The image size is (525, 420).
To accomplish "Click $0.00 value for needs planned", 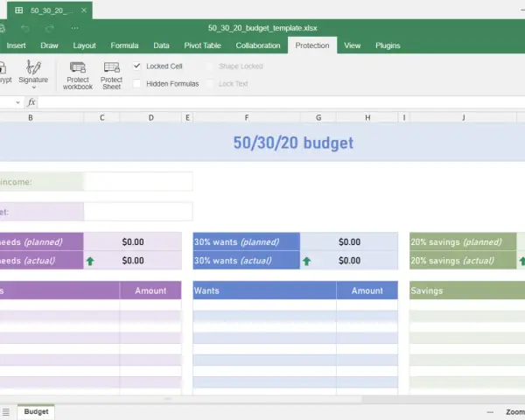I will (133, 241).
